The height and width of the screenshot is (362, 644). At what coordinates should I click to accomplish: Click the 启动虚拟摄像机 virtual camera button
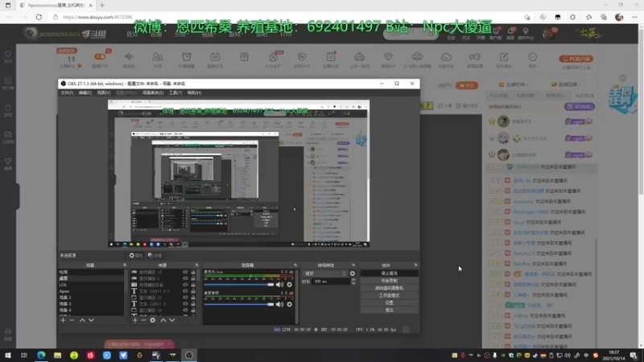coord(389,288)
